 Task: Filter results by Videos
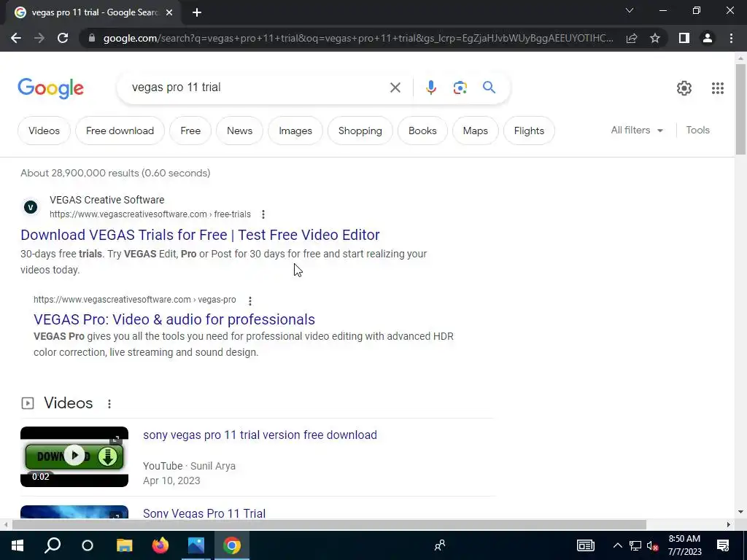tap(44, 131)
